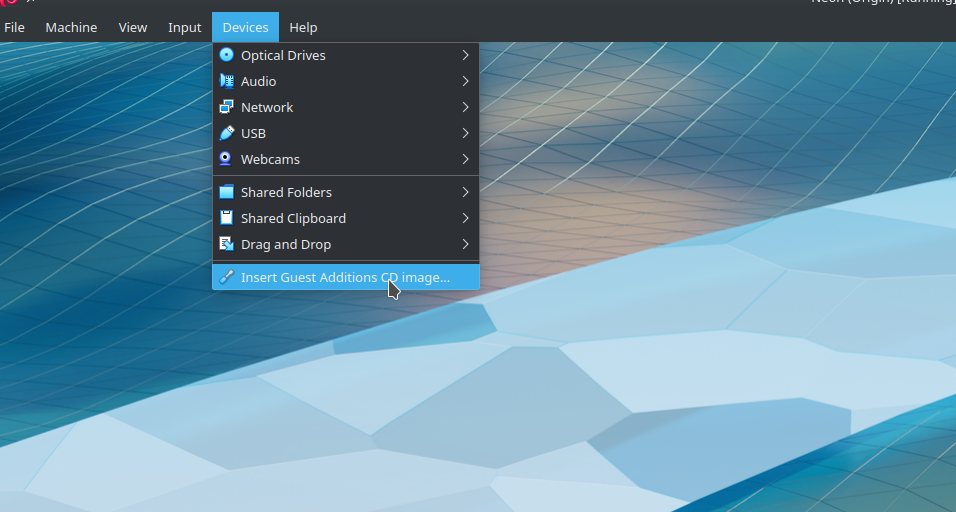Select the Network label

click(x=267, y=107)
